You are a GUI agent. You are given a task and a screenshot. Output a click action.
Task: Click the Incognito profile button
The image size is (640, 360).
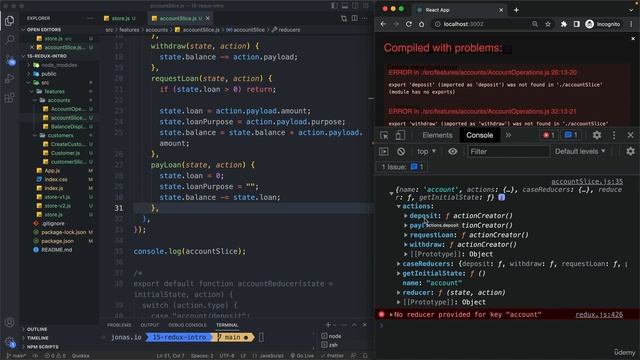[603, 24]
